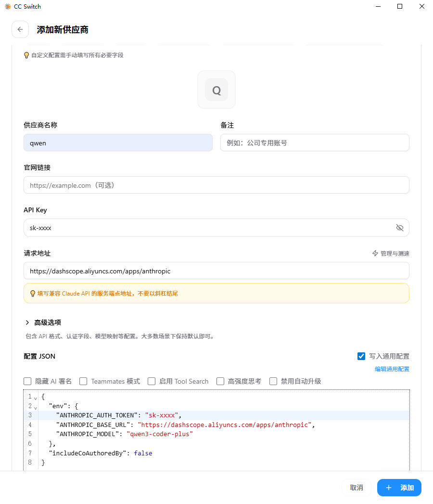
Task: Click the CC Switch app icon in title bar
Action: pos(8,7)
